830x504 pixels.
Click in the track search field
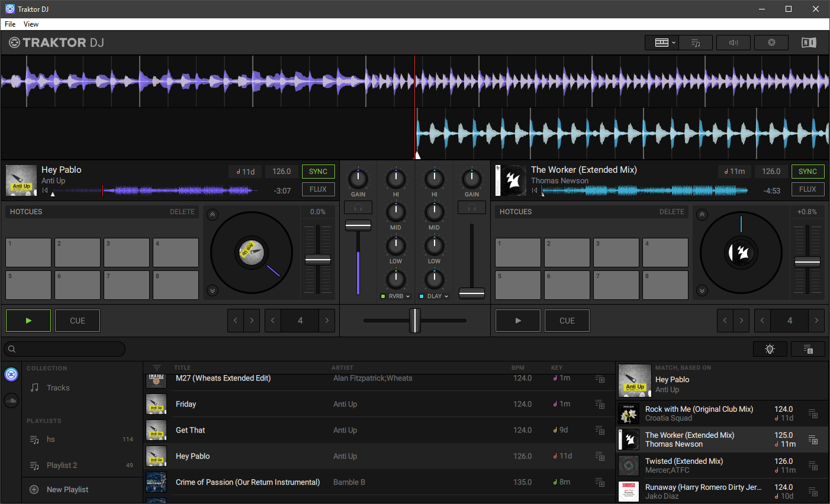pyautogui.click(x=65, y=349)
